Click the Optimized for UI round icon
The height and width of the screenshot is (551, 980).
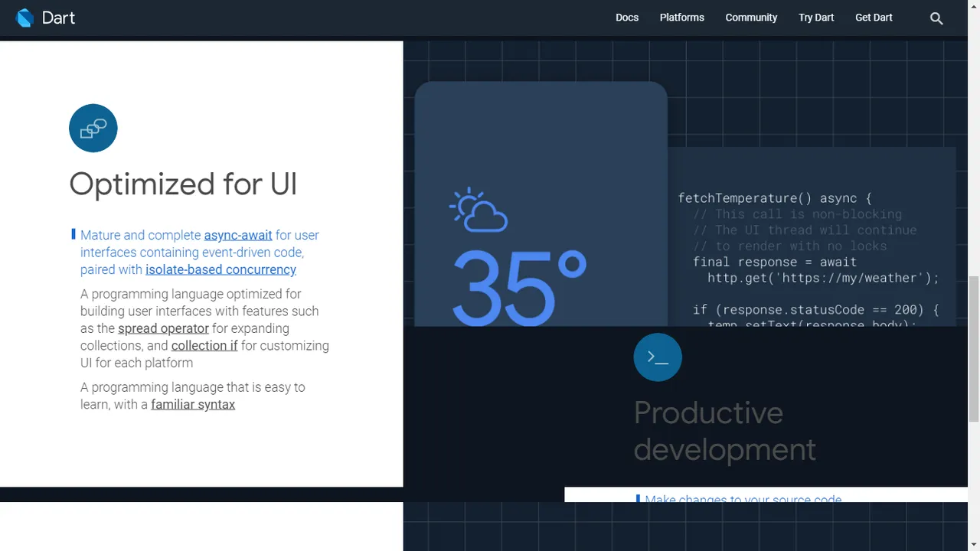pyautogui.click(x=93, y=128)
